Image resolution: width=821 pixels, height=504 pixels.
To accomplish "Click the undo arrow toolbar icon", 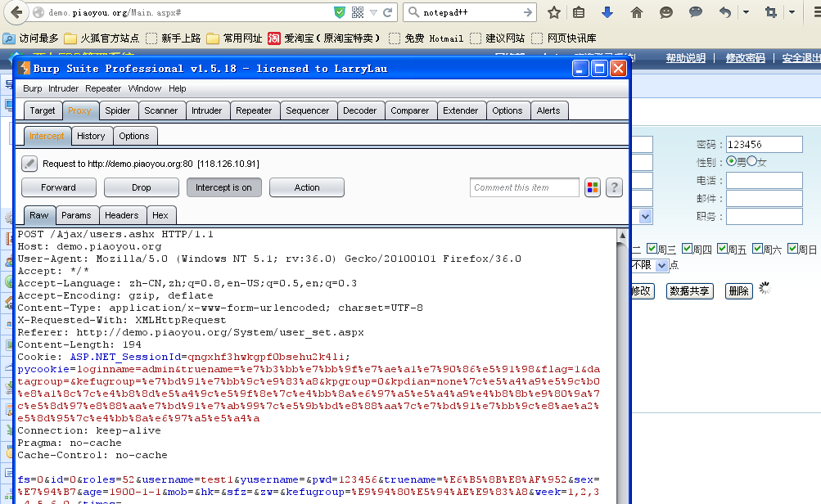I will [725, 12].
